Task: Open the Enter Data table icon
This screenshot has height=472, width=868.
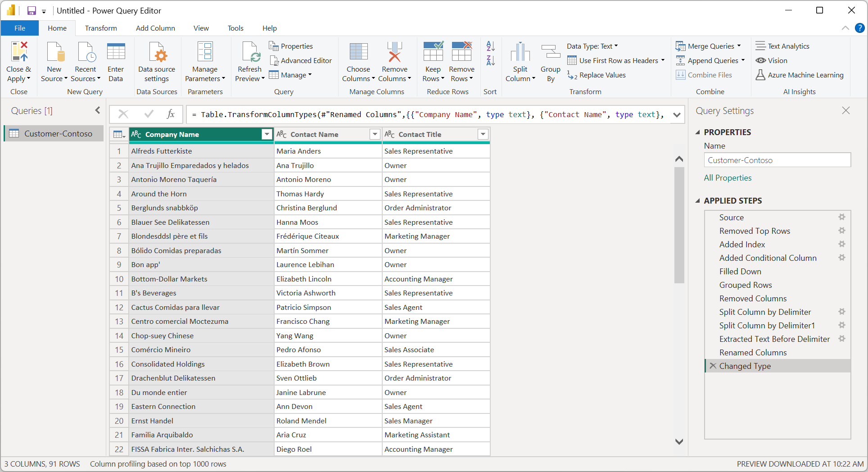Action: (116, 52)
